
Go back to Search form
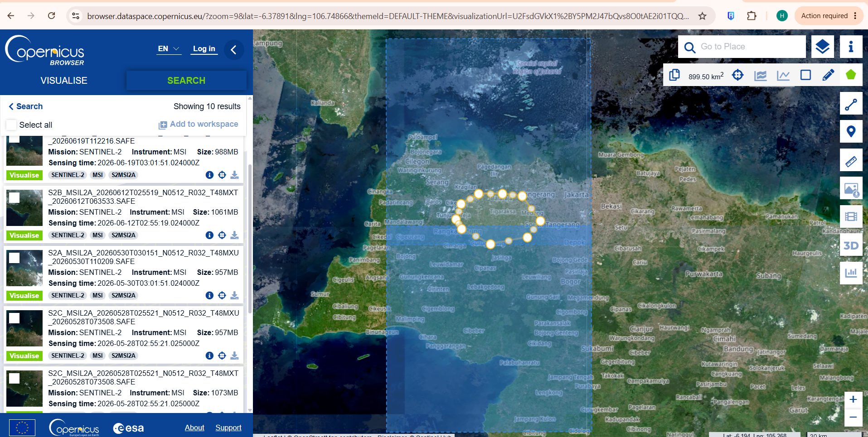pyautogui.click(x=26, y=106)
